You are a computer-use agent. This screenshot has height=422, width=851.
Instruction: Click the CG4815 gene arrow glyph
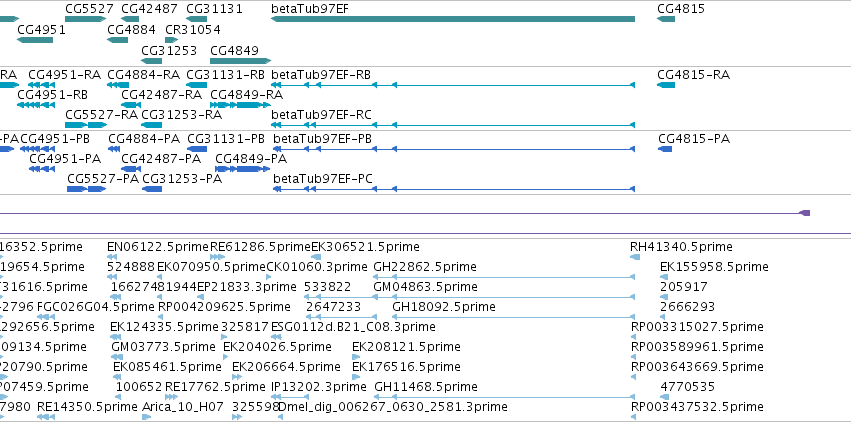pyautogui.click(x=666, y=20)
